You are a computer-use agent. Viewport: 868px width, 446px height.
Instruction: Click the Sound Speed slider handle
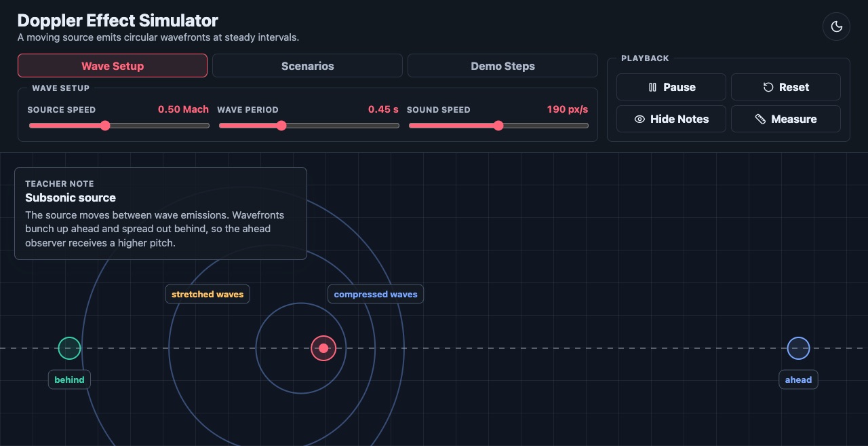pyautogui.click(x=498, y=126)
